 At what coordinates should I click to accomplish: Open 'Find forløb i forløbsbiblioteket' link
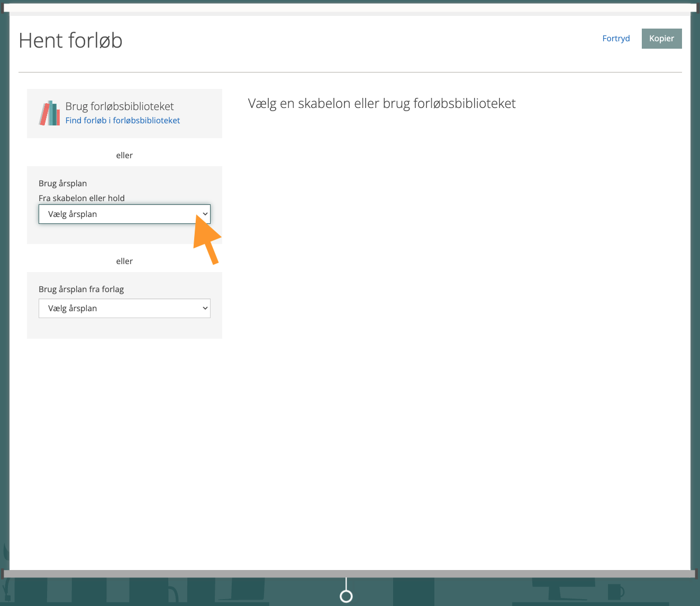coord(122,121)
